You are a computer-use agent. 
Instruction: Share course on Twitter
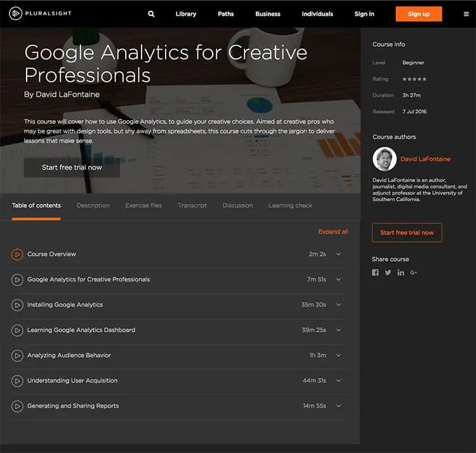388,273
